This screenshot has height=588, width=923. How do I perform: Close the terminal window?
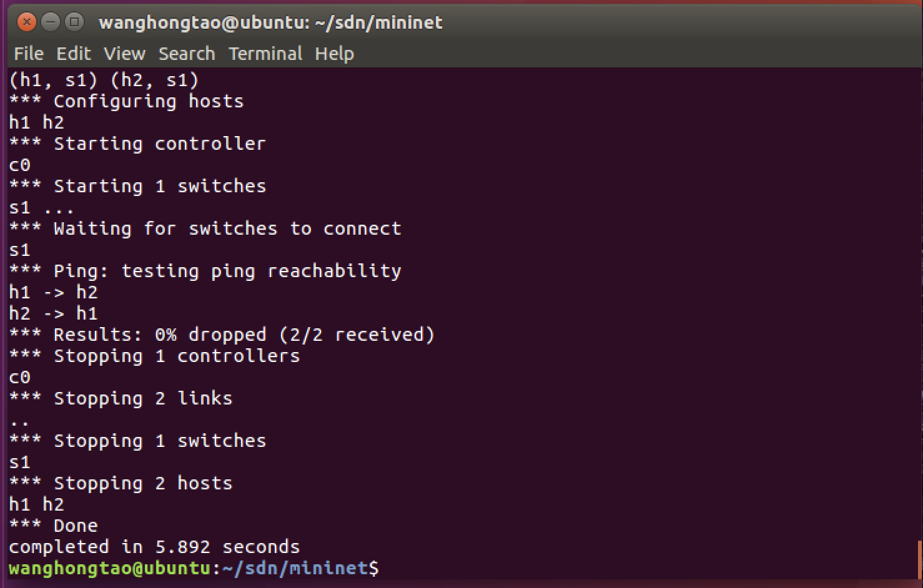(27, 22)
